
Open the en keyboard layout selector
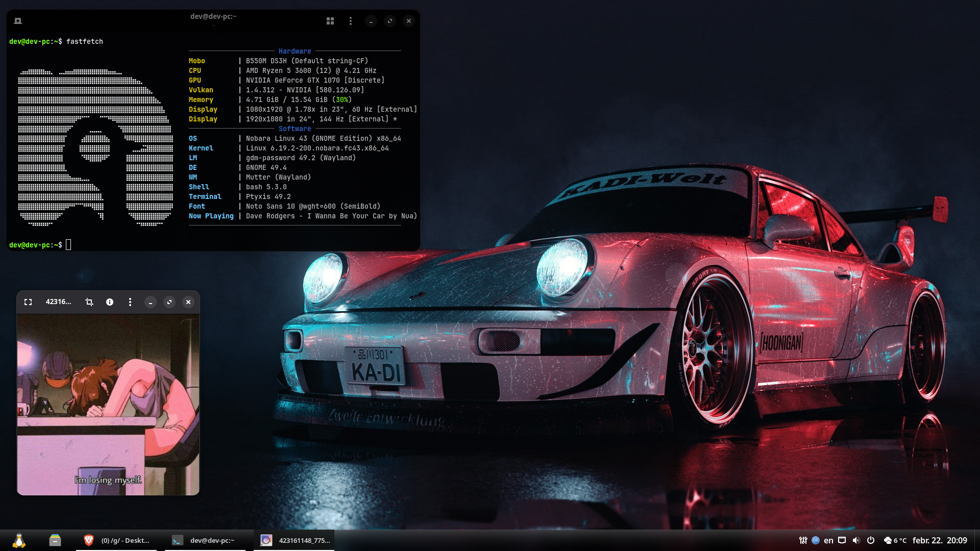(x=828, y=540)
